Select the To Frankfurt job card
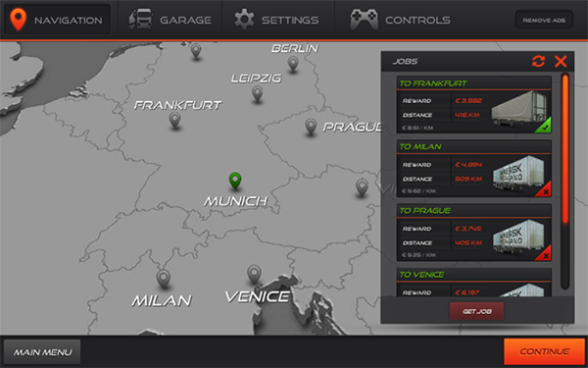 click(x=474, y=105)
